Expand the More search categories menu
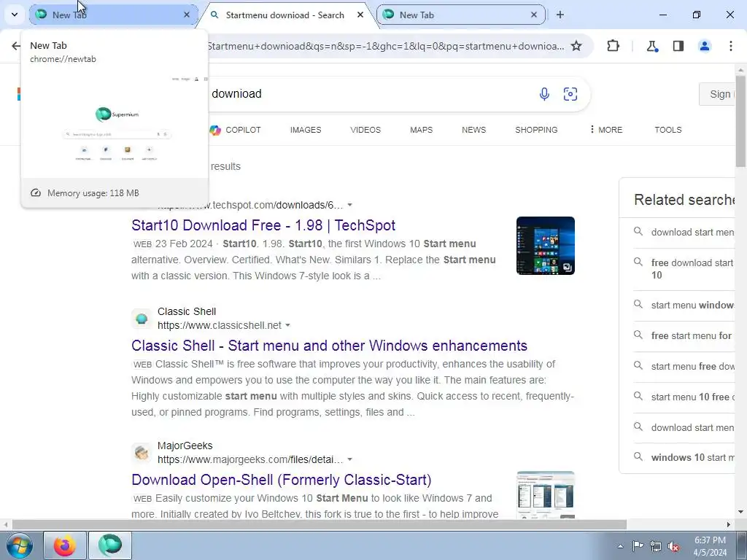The image size is (747, 560). (x=605, y=130)
